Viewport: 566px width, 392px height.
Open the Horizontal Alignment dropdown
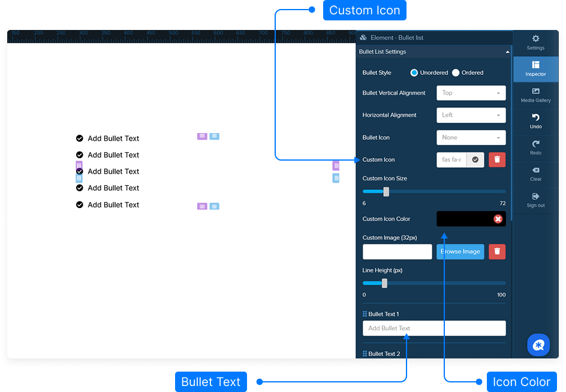[x=471, y=115]
